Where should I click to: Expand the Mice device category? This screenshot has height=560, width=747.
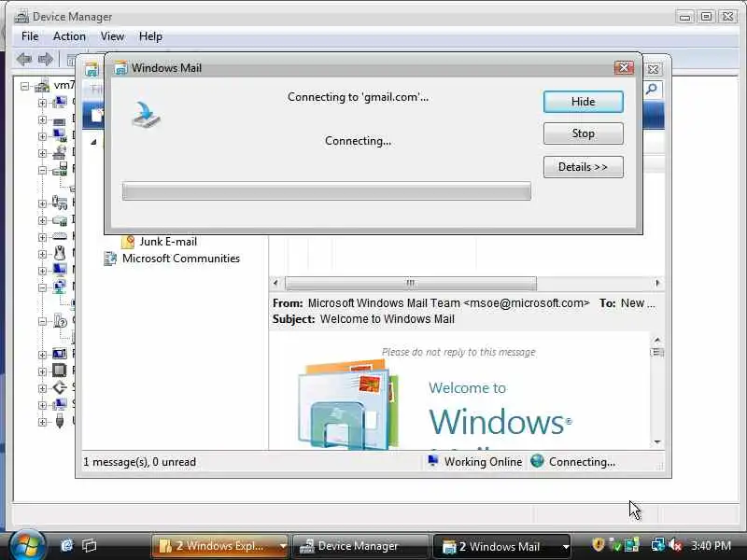coord(42,254)
